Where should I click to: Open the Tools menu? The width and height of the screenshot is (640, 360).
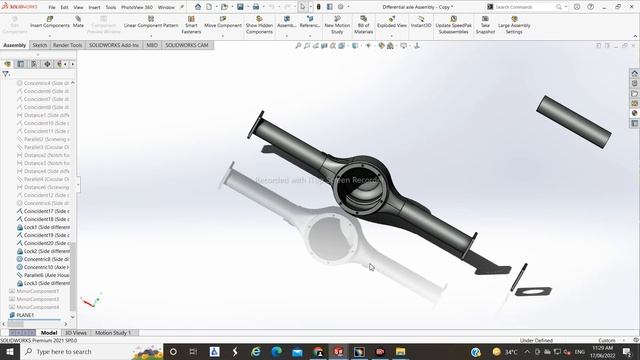[111, 7]
